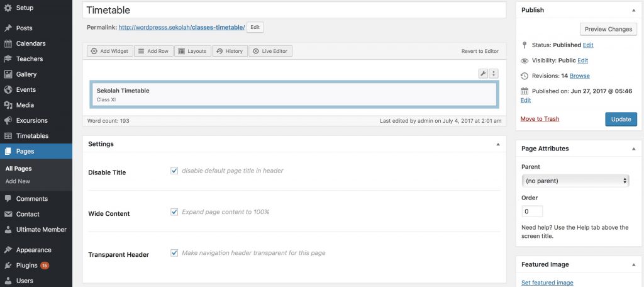Launch the Live Editor
Screen dimensions: 644x287
pyautogui.click(x=270, y=52)
